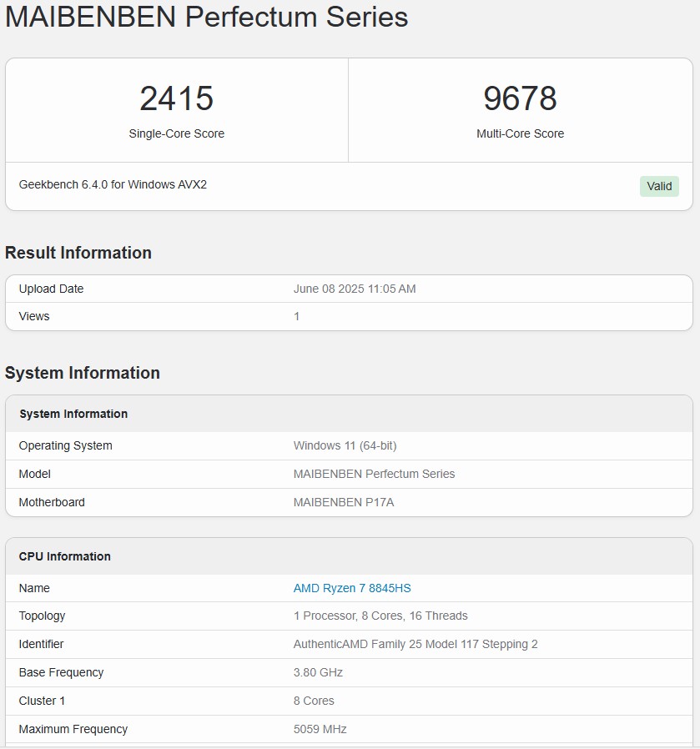Screen dimensions: 700x749
Task: Click the Upload Date label
Action: click(51, 289)
